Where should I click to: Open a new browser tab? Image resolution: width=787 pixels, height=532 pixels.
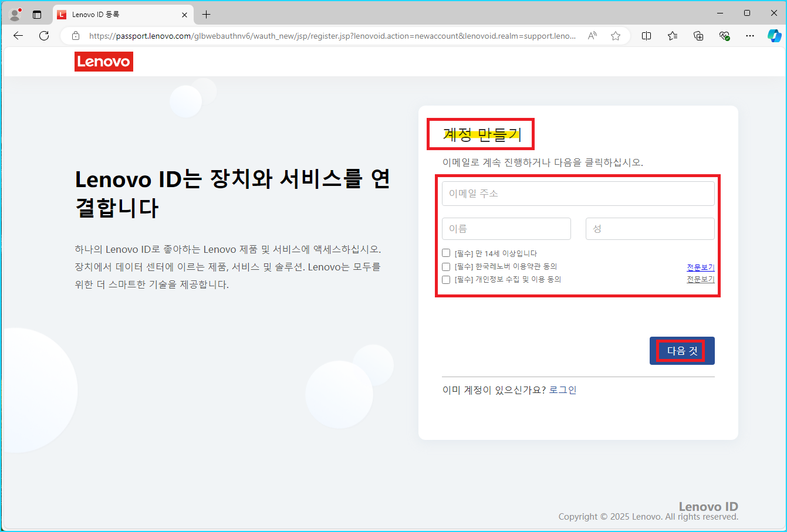point(206,15)
